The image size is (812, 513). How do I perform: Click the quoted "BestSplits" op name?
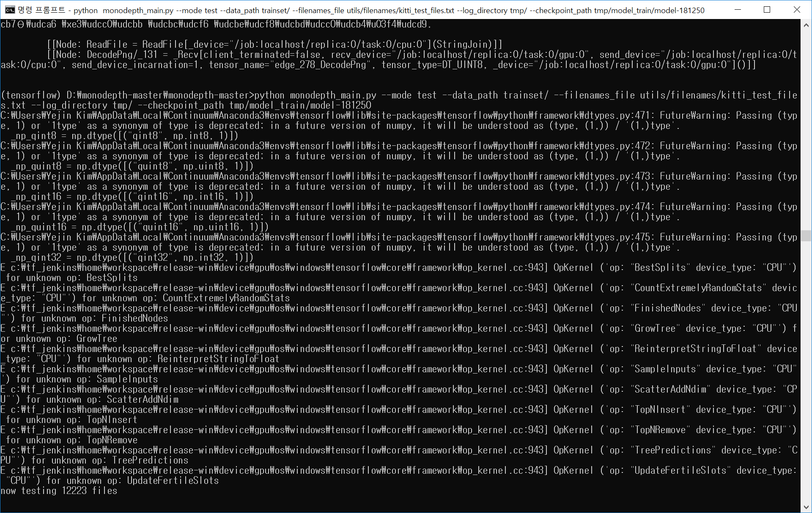point(660,268)
